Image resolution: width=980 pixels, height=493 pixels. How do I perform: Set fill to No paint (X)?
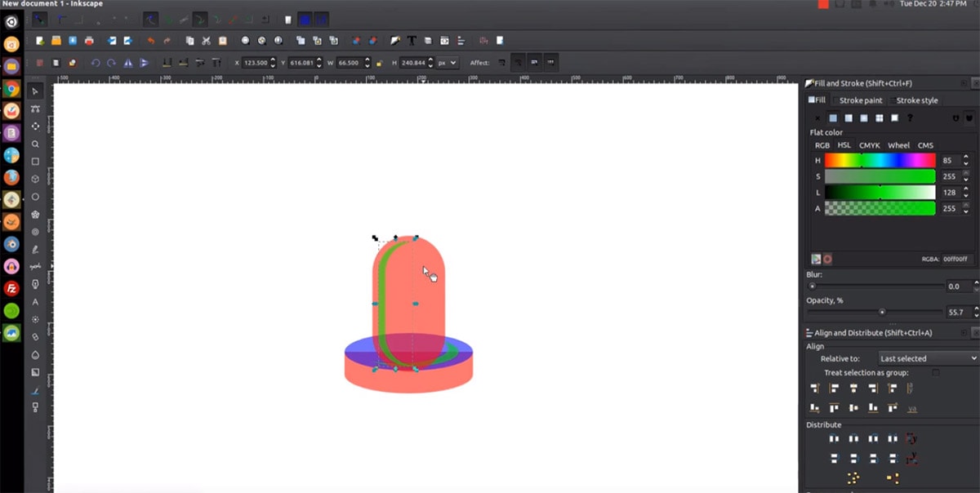click(x=817, y=118)
